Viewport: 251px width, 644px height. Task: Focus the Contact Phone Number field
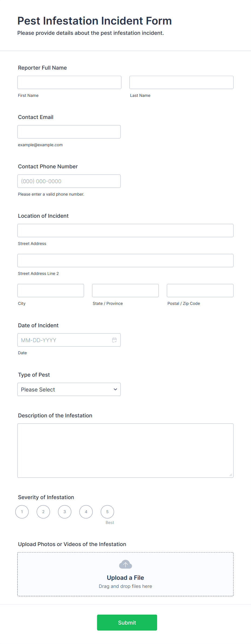69,181
